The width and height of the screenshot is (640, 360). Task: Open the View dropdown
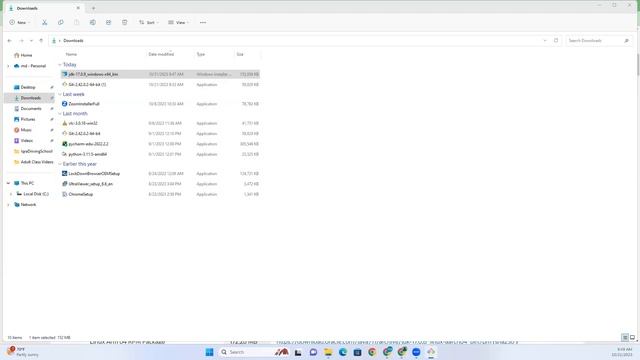click(178, 22)
